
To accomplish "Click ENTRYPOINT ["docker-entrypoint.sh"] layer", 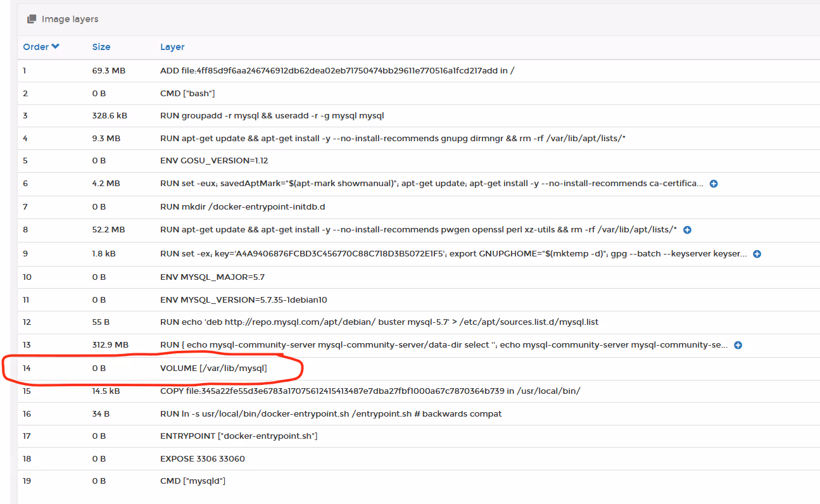I will point(239,436).
